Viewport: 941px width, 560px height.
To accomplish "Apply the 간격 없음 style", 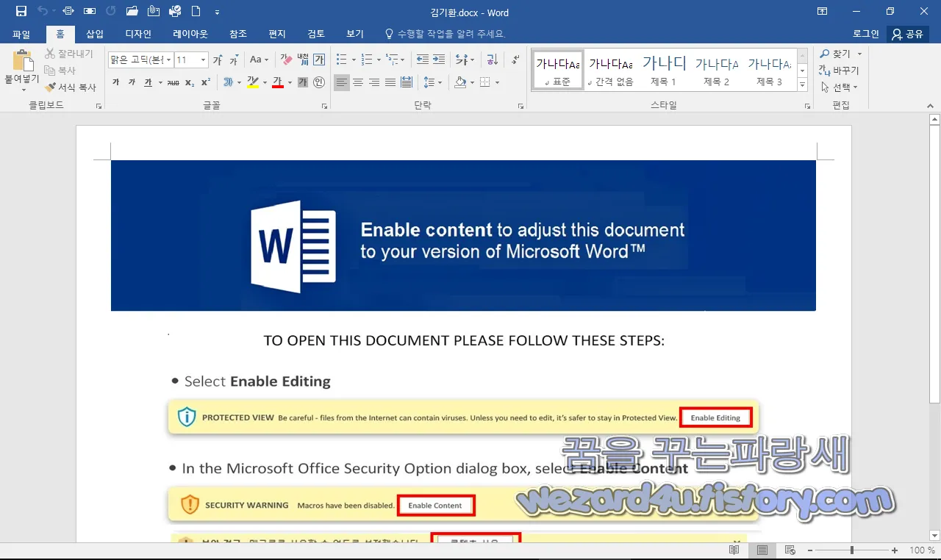I will tap(611, 71).
